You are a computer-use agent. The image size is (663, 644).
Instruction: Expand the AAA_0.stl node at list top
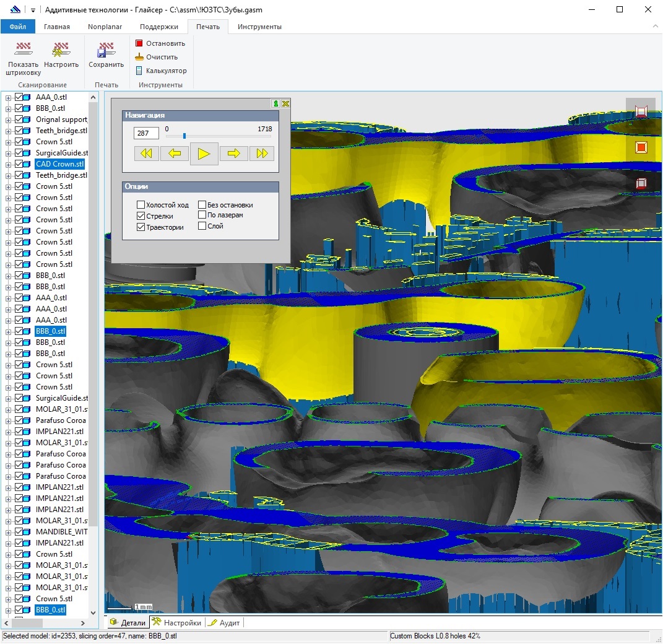tap(8, 97)
